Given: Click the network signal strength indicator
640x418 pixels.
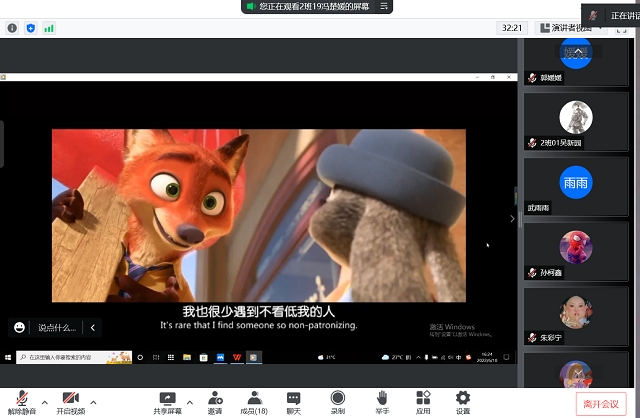Looking at the screenshot, I should coord(49,28).
